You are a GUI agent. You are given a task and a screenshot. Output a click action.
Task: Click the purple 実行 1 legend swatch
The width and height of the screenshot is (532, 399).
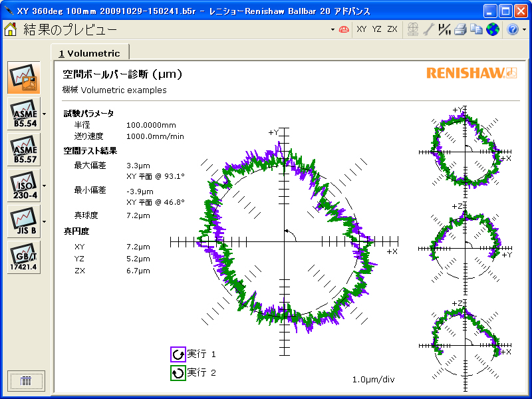(178, 354)
